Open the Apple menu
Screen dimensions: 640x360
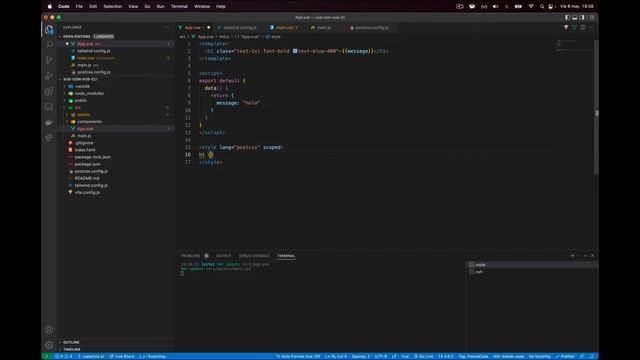[50, 7]
